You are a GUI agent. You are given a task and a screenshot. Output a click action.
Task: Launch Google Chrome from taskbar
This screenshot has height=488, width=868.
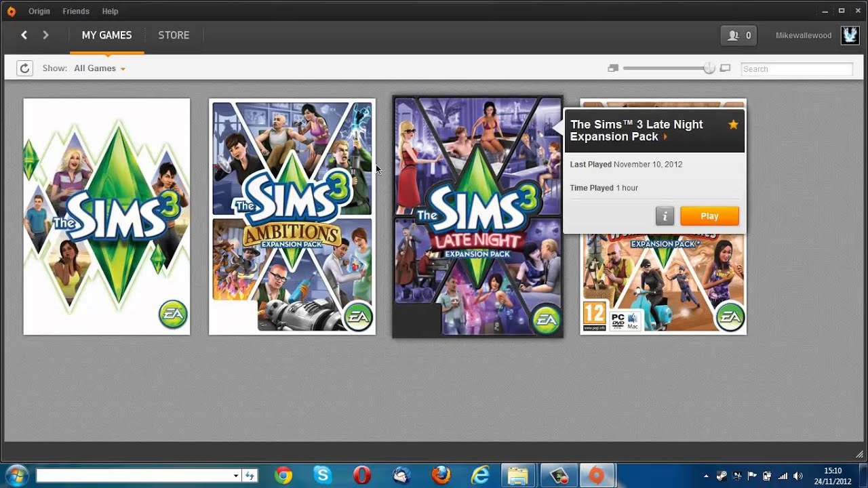pos(283,476)
